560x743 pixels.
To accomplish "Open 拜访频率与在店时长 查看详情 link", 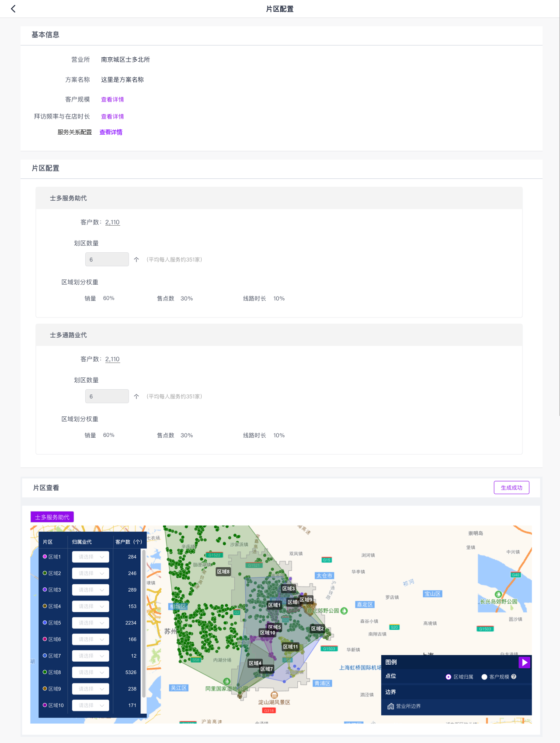I will click(112, 116).
